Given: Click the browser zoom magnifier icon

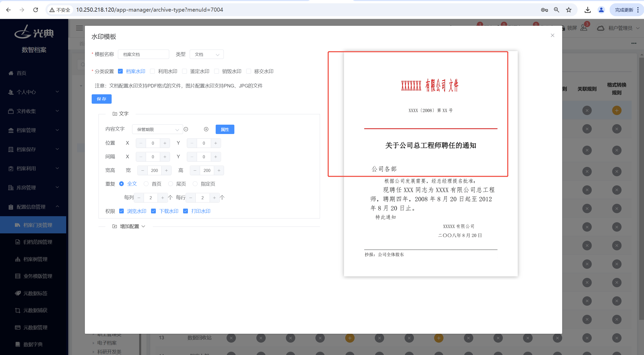Looking at the screenshot, I should pos(556,10).
